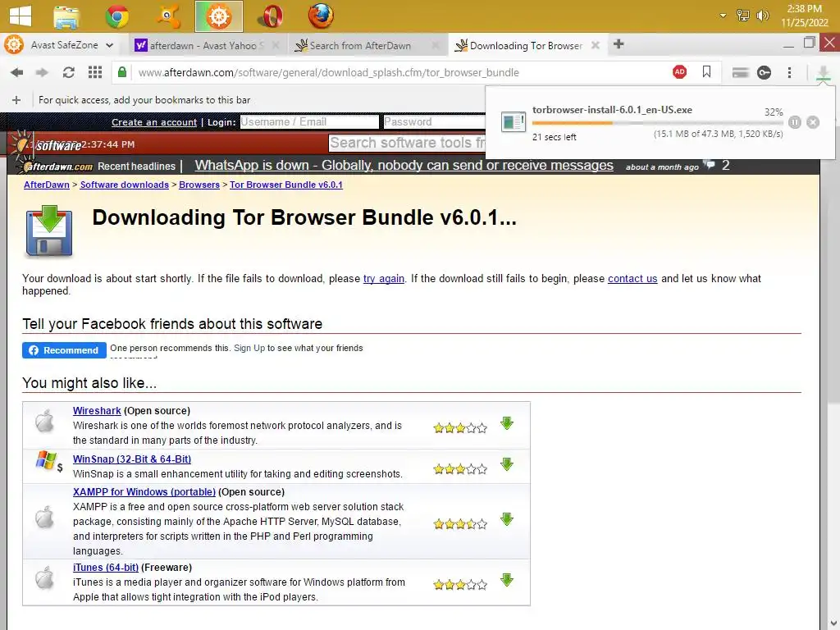Open the Avast antivirus taskbar icon
The width and height of the screenshot is (840, 630).
pyautogui.click(x=168, y=16)
